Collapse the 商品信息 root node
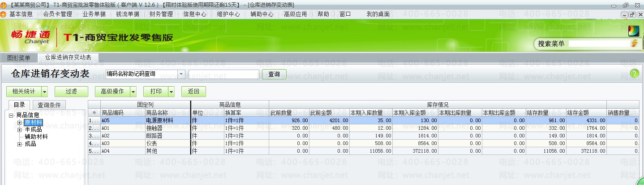This screenshot has height=185, width=644. tap(11, 115)
